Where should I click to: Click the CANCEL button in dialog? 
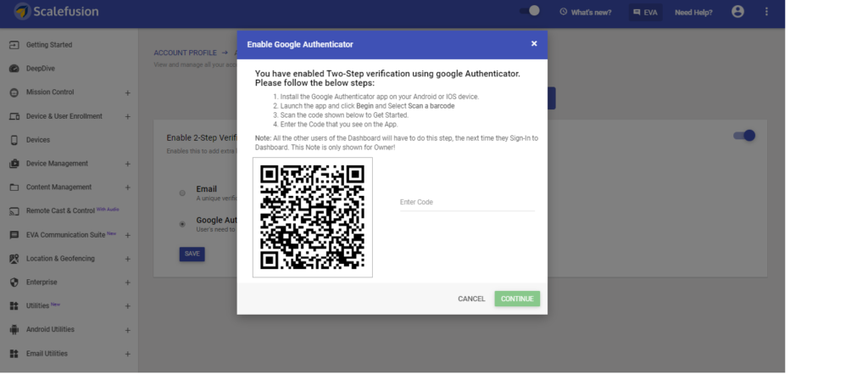point(471,299)
